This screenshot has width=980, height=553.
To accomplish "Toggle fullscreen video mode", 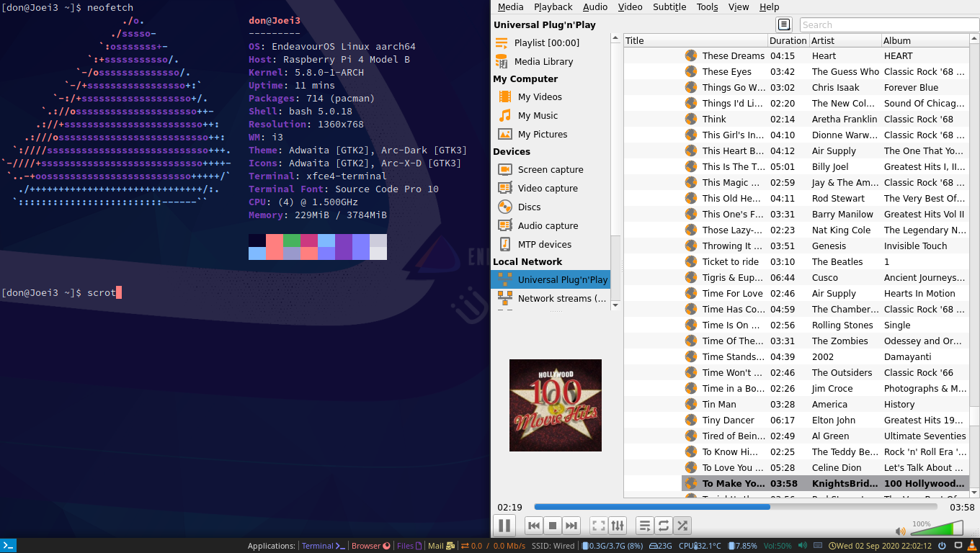I will click(x=599, y=526).
